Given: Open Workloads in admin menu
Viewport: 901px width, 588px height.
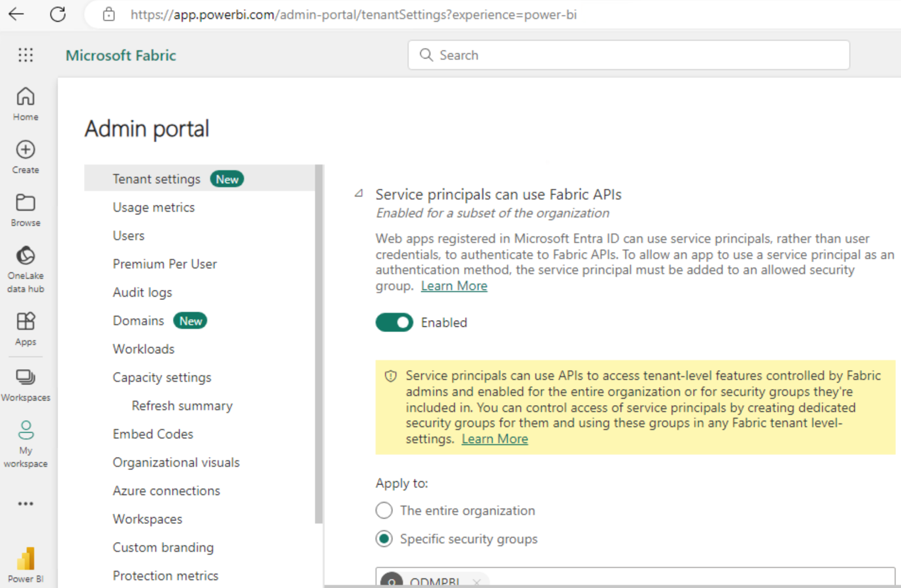Looking at the screenshot, I should (x=144, y=349).
